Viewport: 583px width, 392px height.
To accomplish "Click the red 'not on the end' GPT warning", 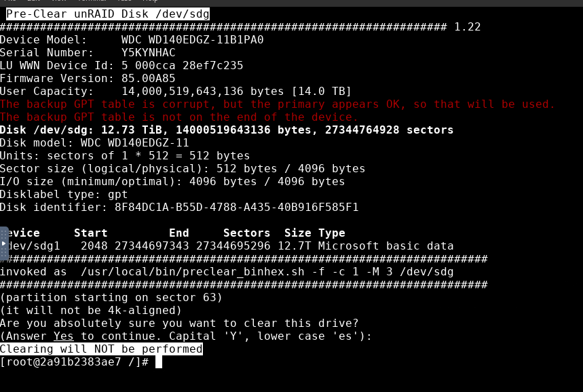I will [179, 117].
